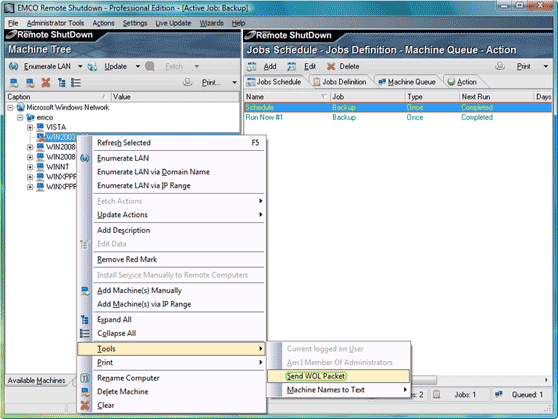The image size is (558, 419).
Task: Open the Settings menu
Action: tap(135, 23)
